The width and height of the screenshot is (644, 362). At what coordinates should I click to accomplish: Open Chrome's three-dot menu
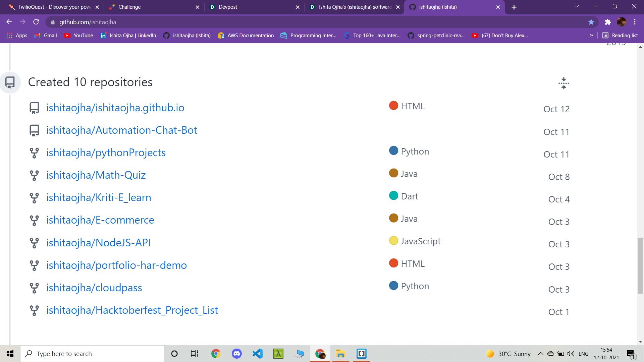coord(635,22)
